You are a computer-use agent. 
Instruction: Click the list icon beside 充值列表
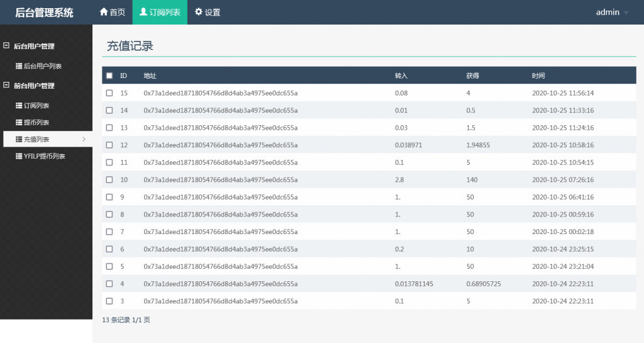click(x=19, y=139)
